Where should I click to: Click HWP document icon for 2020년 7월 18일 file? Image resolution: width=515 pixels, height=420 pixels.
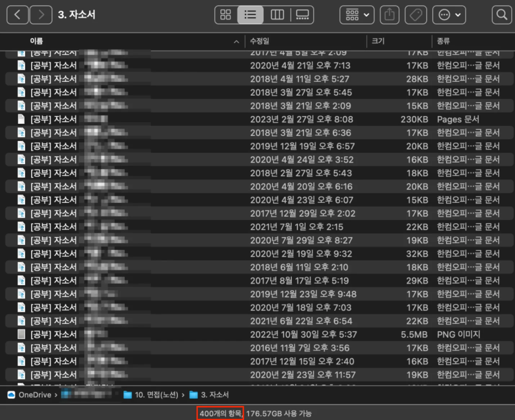tap(21, 307)
